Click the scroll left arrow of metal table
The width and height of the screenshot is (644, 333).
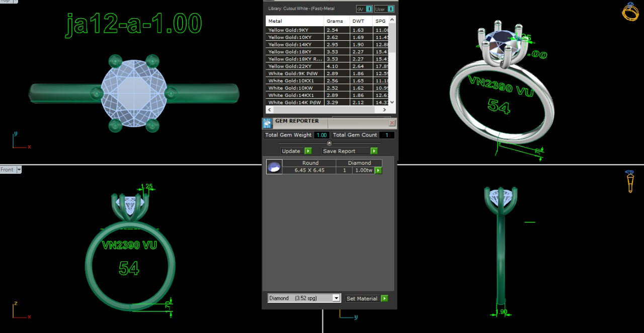(269, 109)
